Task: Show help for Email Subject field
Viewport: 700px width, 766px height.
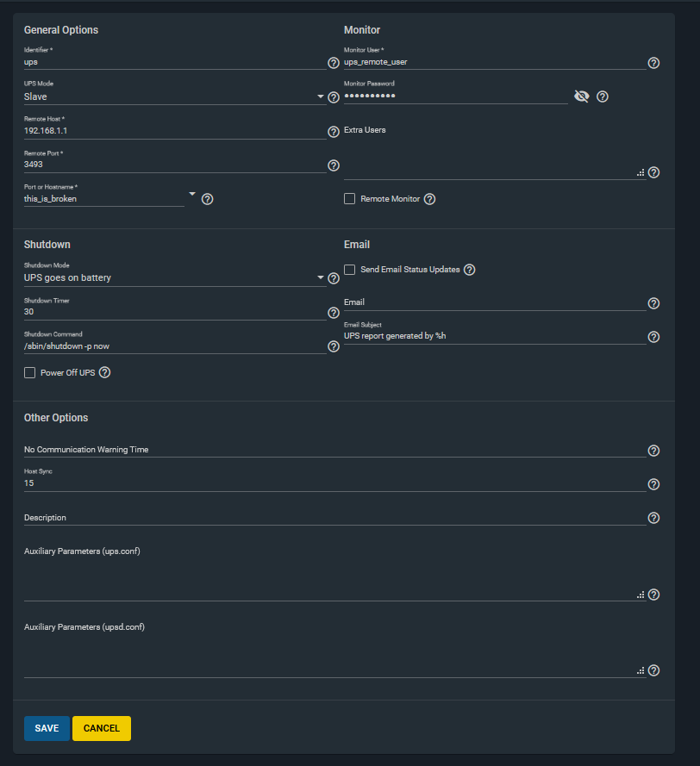Action: point(653,337)
